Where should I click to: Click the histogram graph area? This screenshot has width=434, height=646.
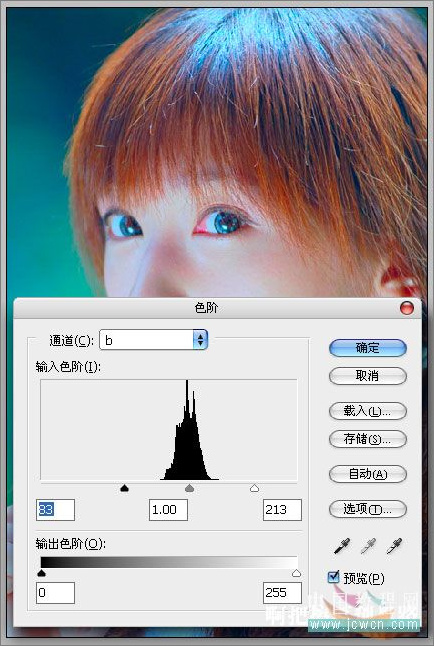pyautogui.click(x=169, y=430)
